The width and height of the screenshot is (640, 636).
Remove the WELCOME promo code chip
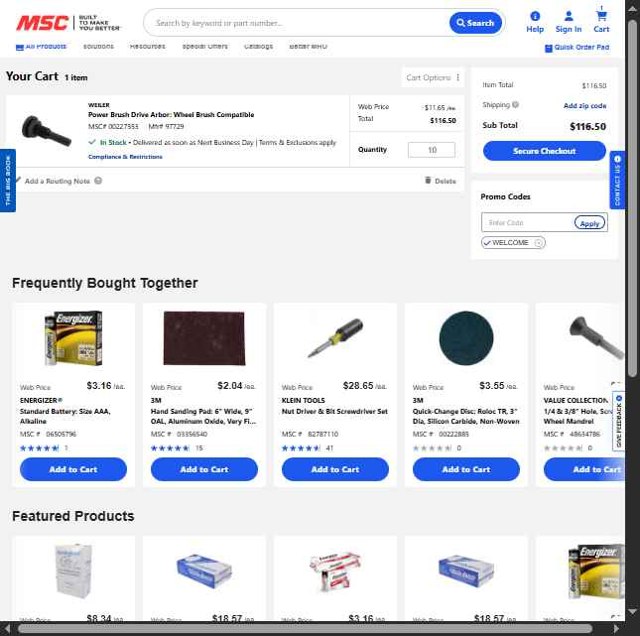[x=539, y=243]
